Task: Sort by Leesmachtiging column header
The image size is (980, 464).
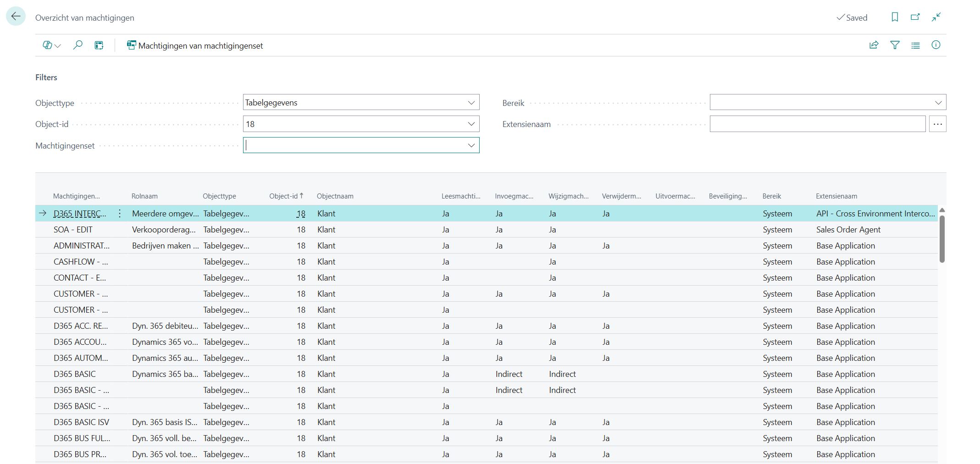Action: point(461,196)
